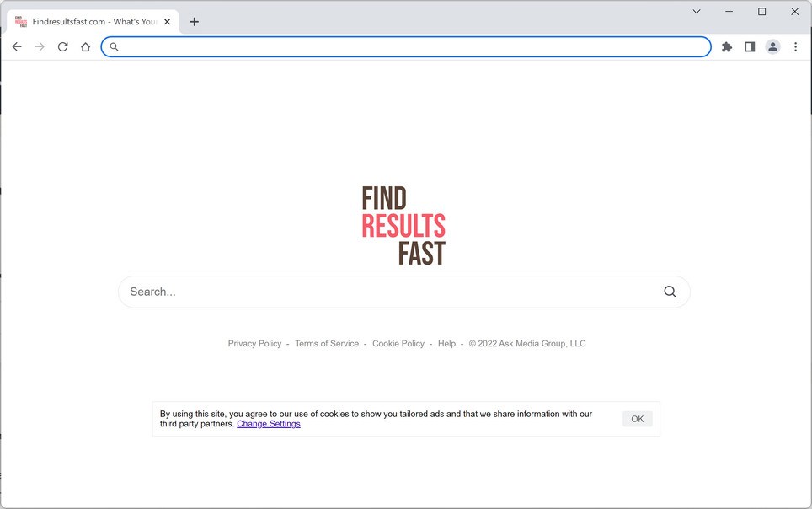Viewport: 812px width, 509px height.
Task: Go back to the previous page
Action: tap(17, 47)
